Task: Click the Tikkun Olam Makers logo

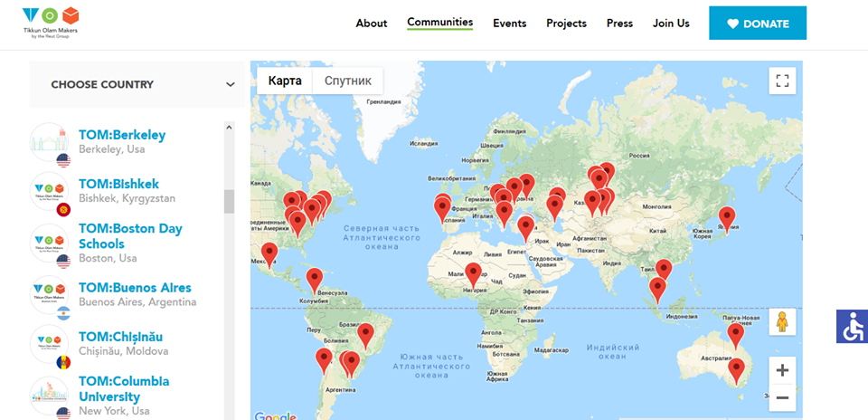Action: tap(49, 23)
